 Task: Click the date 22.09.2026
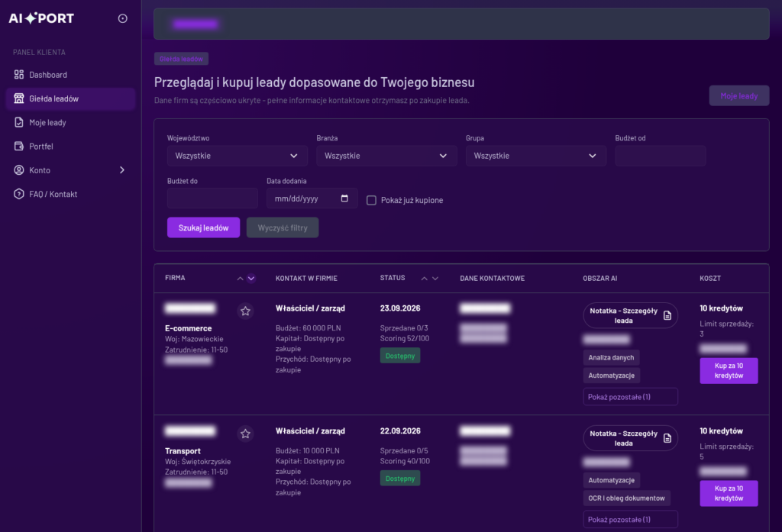point(400,430)
